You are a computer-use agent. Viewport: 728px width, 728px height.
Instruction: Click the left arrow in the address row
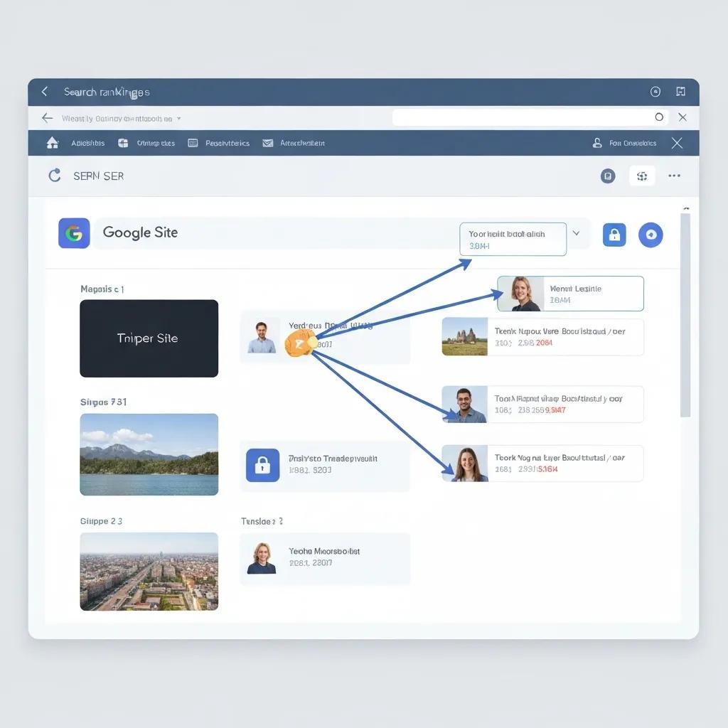(x=47, y=118)
